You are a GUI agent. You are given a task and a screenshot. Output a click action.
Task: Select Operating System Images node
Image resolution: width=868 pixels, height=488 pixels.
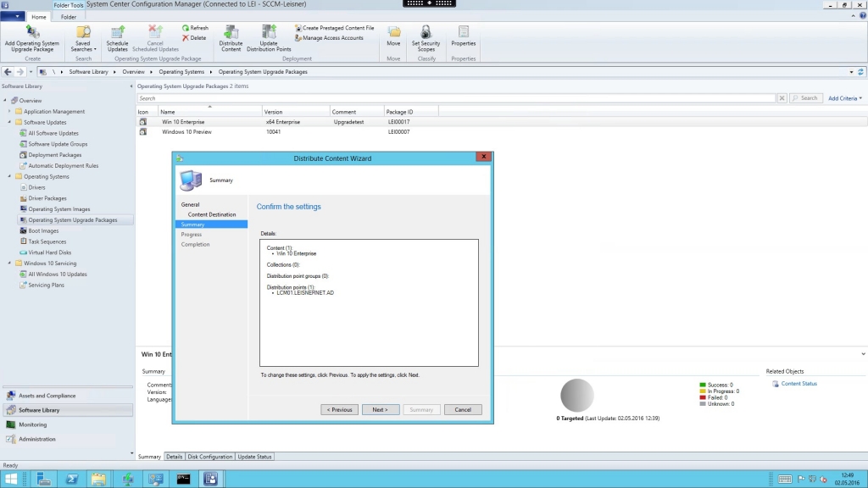point(59,209)
